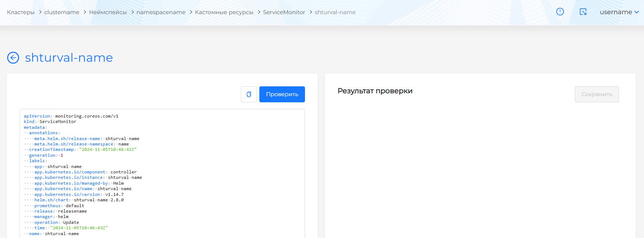Place cursor on prometheus: default line
The width and height of the screenshot is (644, 238).
[59, 206]
